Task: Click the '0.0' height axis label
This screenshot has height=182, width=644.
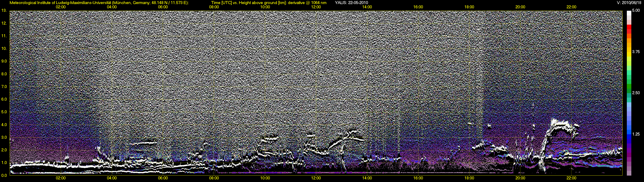Action: 4,175
